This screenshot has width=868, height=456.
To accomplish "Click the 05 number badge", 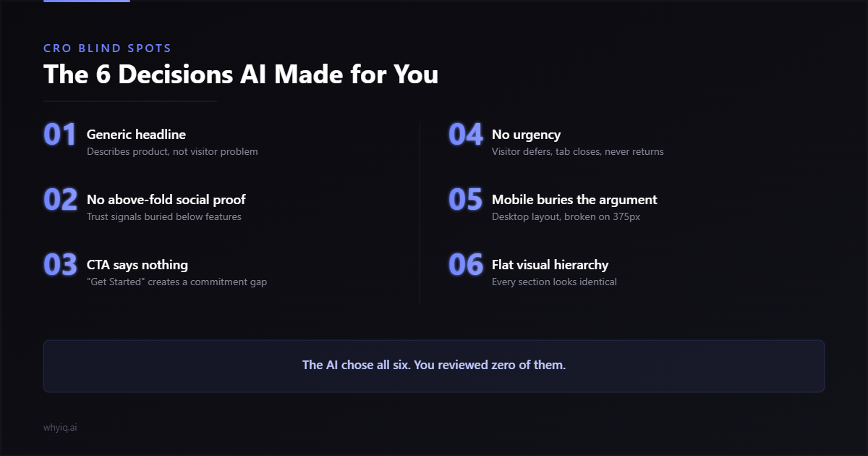I will tap(466, 200).
